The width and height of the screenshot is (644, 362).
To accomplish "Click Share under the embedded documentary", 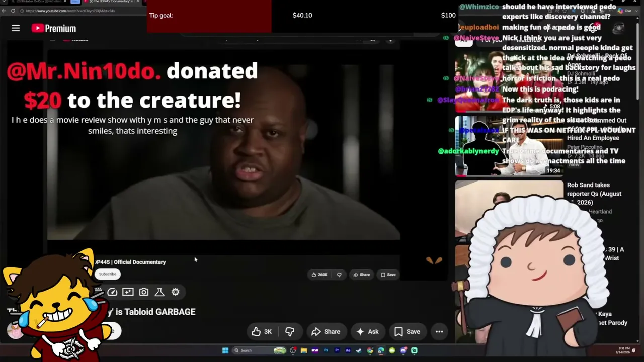I will coord(362,275).
